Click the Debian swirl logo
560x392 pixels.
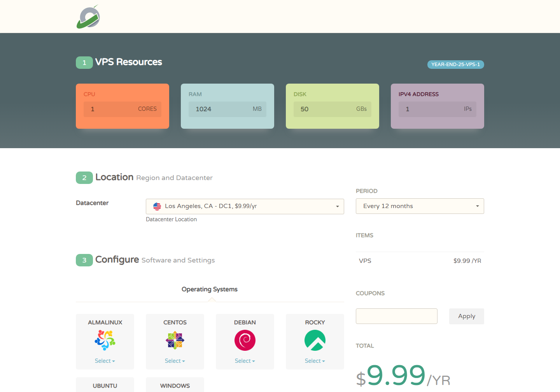245,340
